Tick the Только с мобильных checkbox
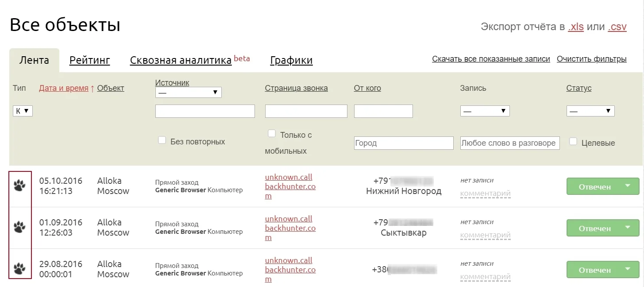Viewport: 644px width, 287px height. click(x=272, y=133)
